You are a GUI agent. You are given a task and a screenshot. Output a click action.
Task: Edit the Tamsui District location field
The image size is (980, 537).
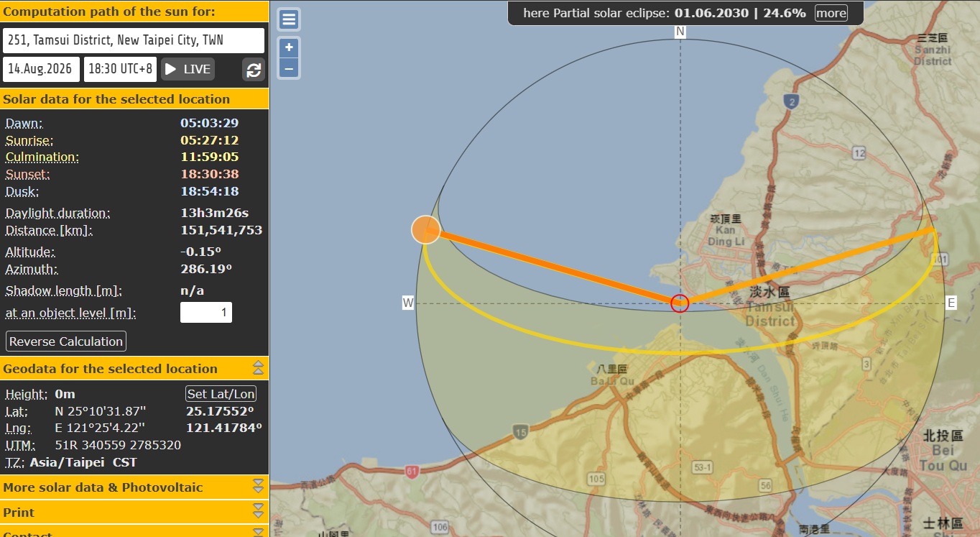[134, 40]
